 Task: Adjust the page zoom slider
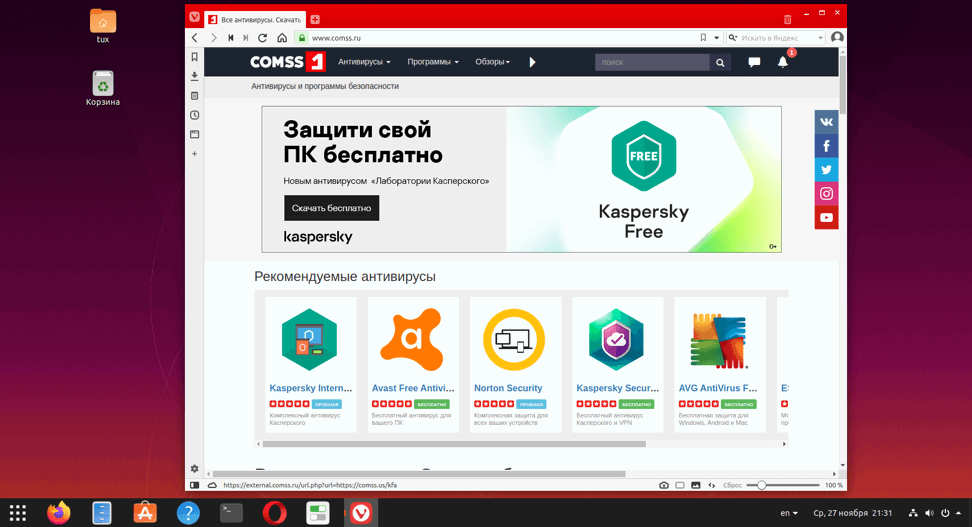tap(784, 485)
